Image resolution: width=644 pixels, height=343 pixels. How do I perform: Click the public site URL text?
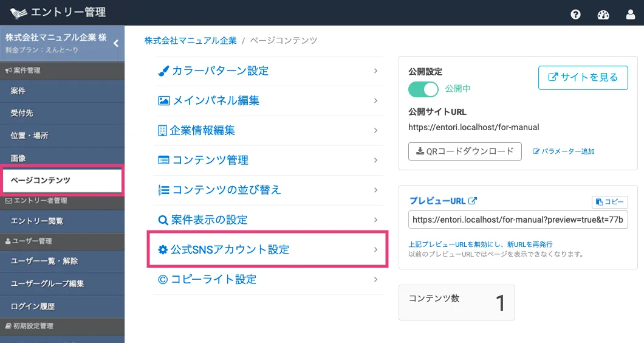473,128
